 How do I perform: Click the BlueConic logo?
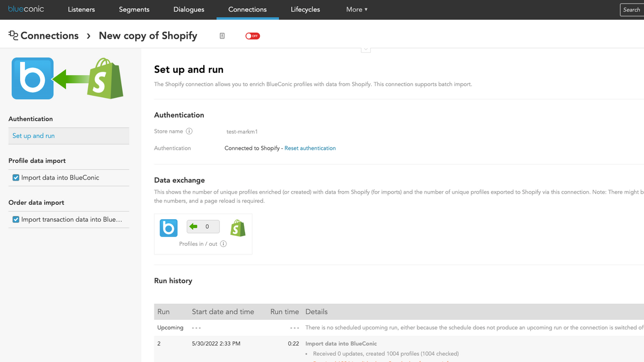[x=26, y=9]
